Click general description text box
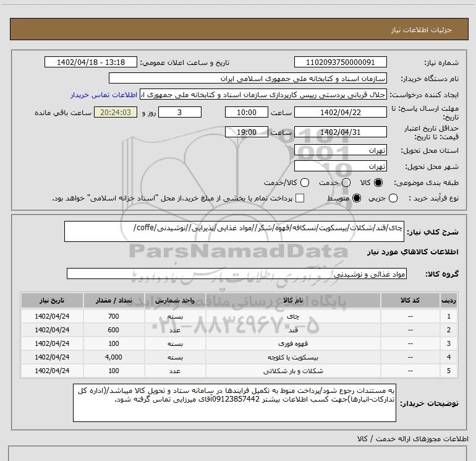 (x=234, y=231)
